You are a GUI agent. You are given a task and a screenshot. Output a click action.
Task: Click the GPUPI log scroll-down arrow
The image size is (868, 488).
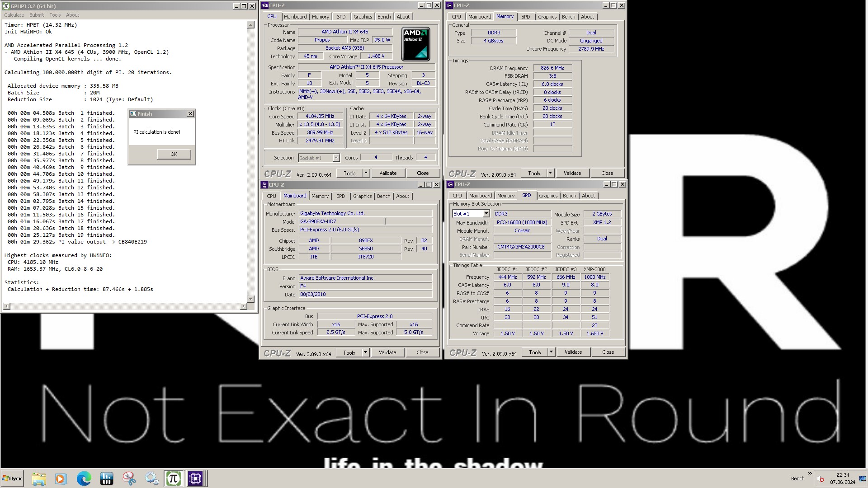click(251, 299)
